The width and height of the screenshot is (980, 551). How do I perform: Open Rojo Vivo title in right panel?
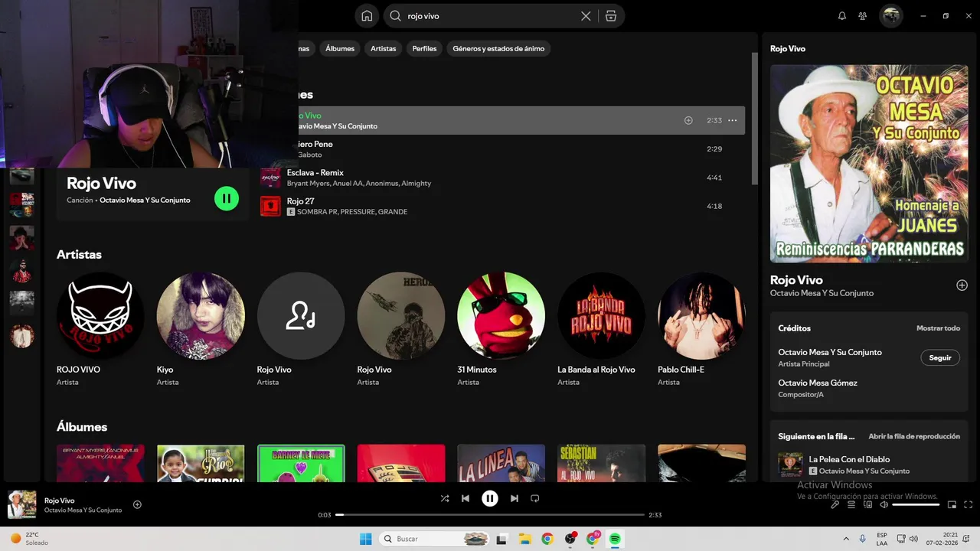pos(796,280)
